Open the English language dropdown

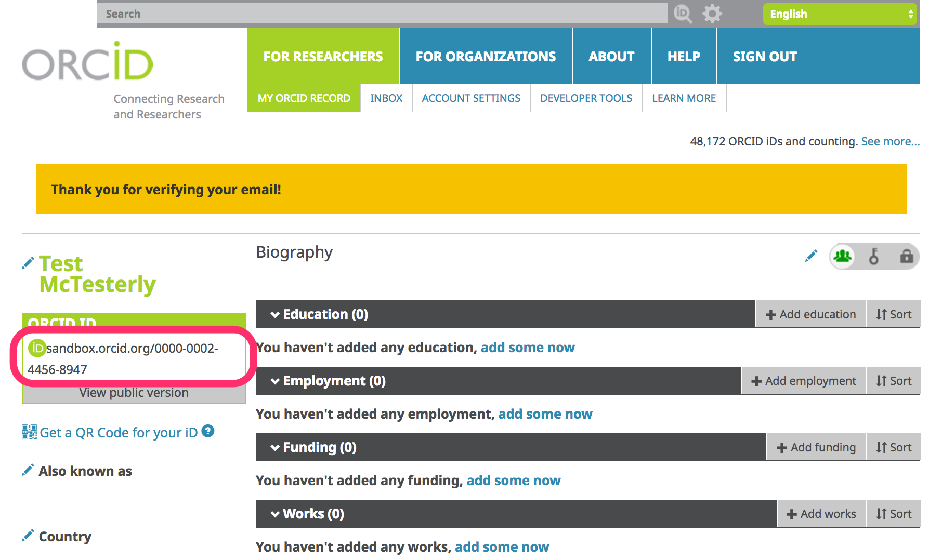[840, 14]
